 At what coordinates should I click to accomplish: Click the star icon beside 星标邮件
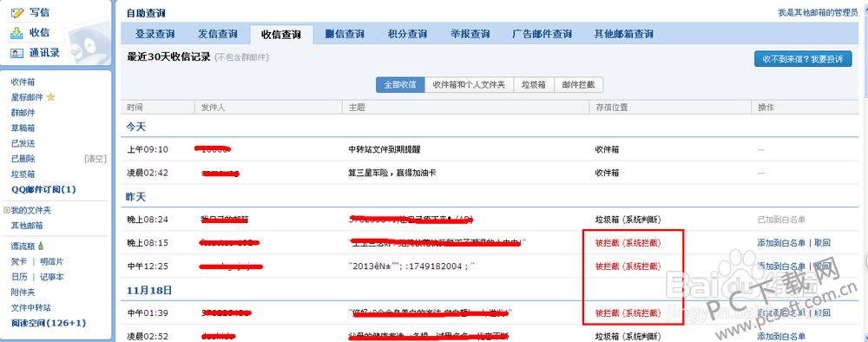pyautogui.click(x=51, y=97)
